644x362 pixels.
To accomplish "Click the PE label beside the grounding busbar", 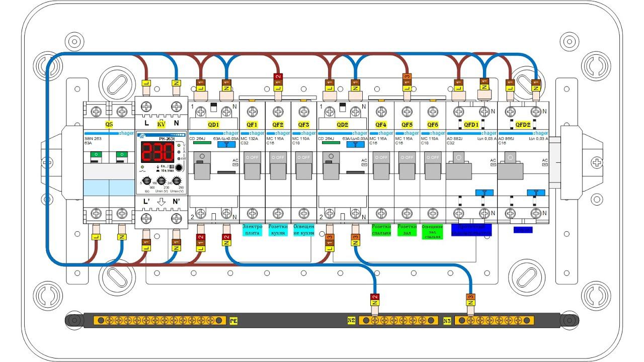I will coord(233,321).
